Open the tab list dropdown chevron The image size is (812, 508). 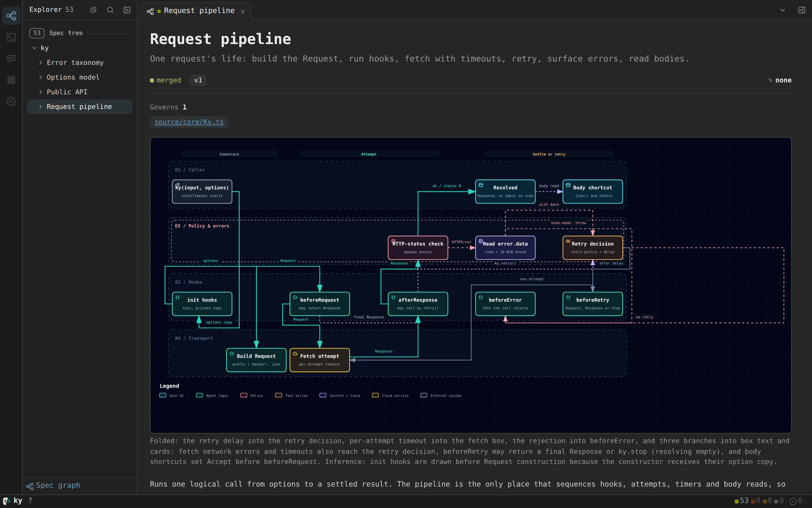[783, 10]
